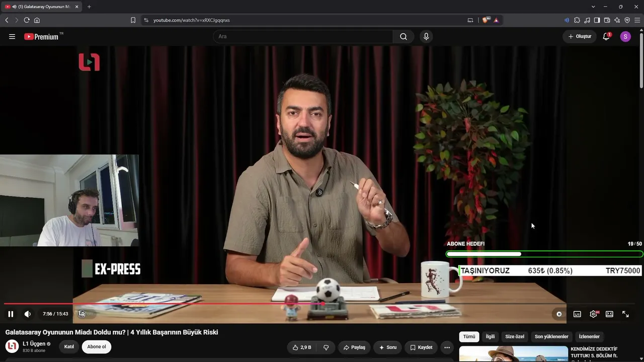Open the purple S account avatar
The image size is (644, 362).
625,36
